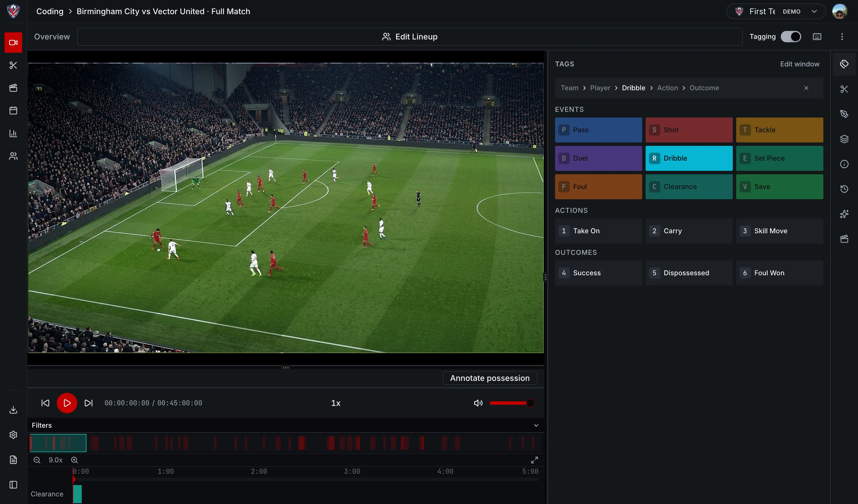
Task: Click the download icon in left sidebar
Action: tap(13, 410)
